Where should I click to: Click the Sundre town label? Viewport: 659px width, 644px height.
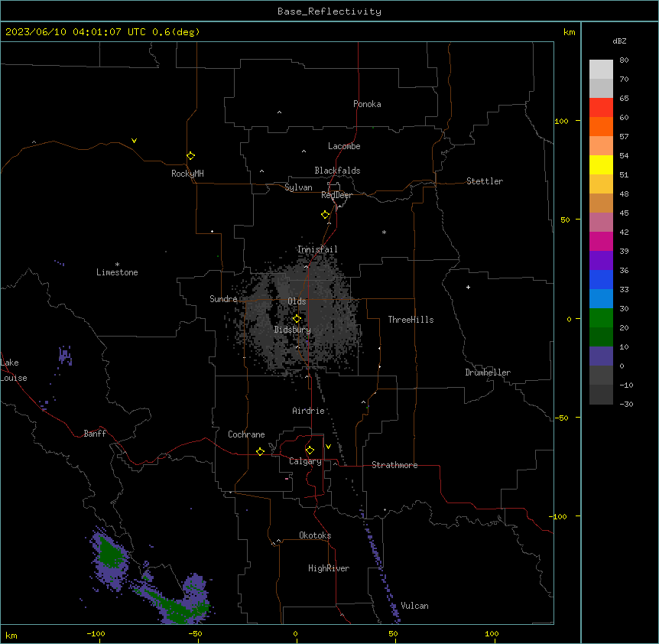coord(223,299)
